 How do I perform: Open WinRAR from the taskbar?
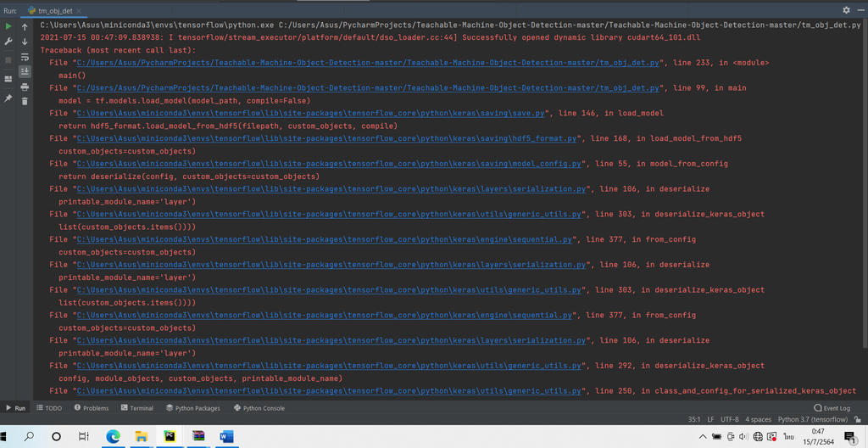[198, 437]
